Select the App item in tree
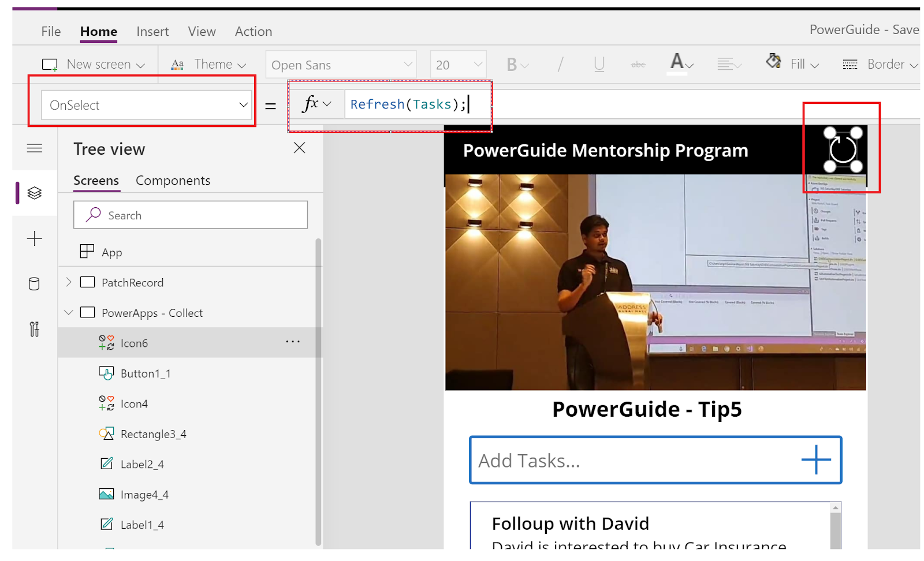 (112, 253)
